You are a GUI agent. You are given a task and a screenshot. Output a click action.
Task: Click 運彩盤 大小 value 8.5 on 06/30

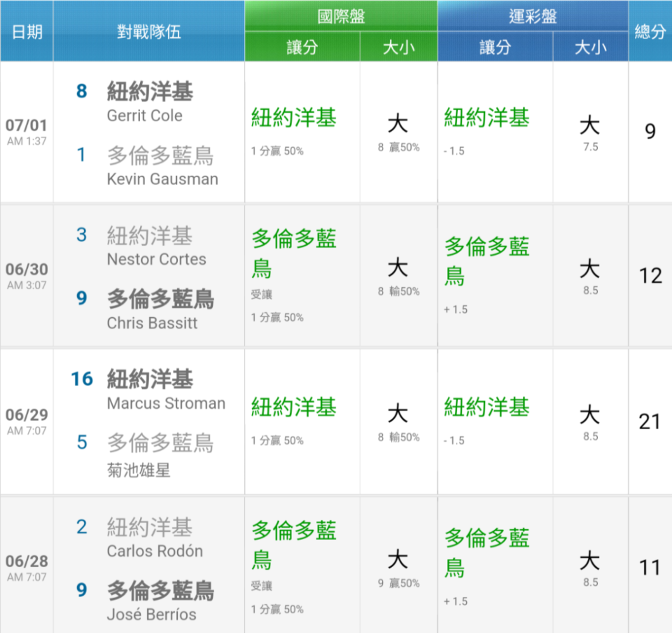click(x=590, y=291)
